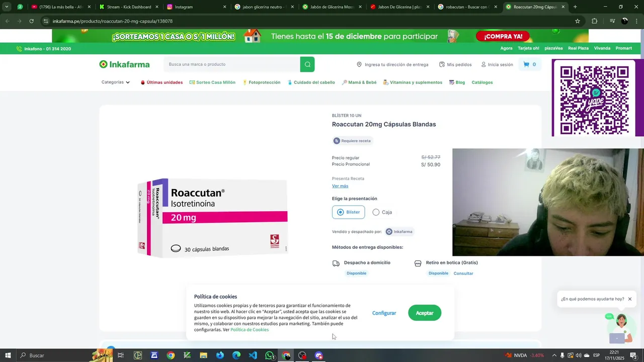Open Task View in taskbar
The width and height of the screenshot is (644, 362).
pyautogui.click(x=121, y=355)
